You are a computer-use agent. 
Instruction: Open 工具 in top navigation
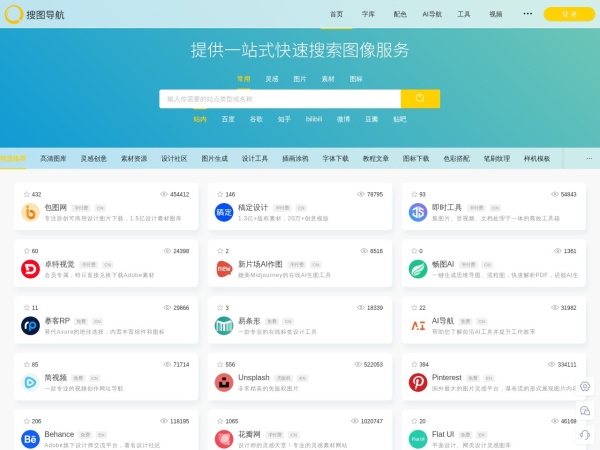click(x=464, y=14)
